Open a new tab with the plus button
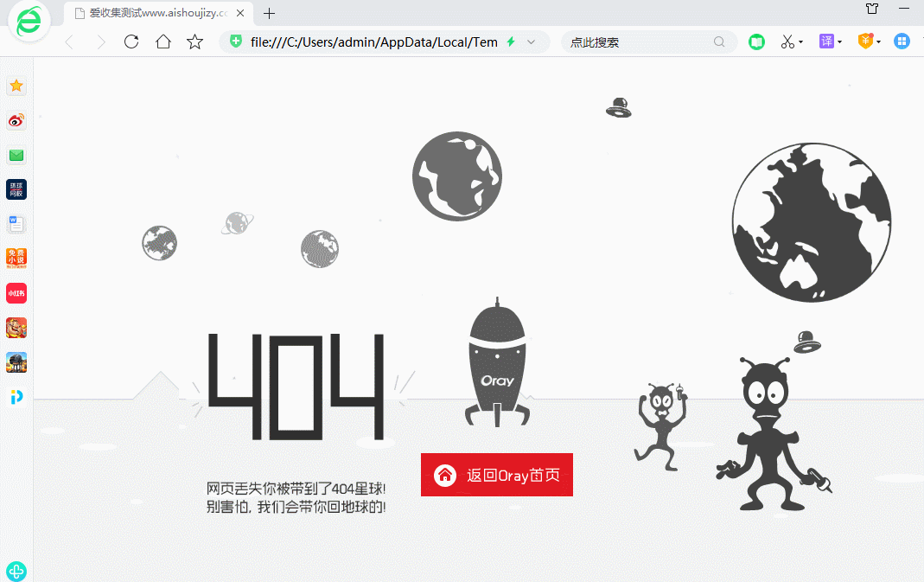 pos(268,13)
